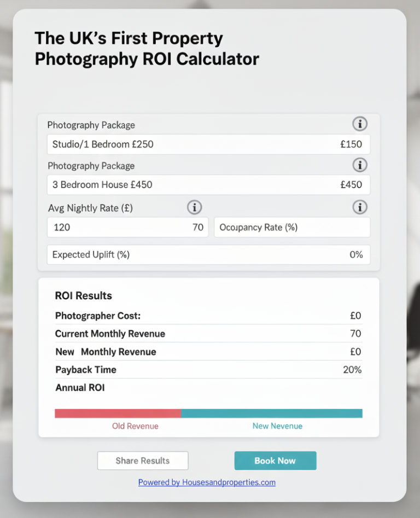Viewport: 420px width, 518px height.
Task: Open the 3 Bedroom House £450 dropdown
Action: [x=208, y=185]
